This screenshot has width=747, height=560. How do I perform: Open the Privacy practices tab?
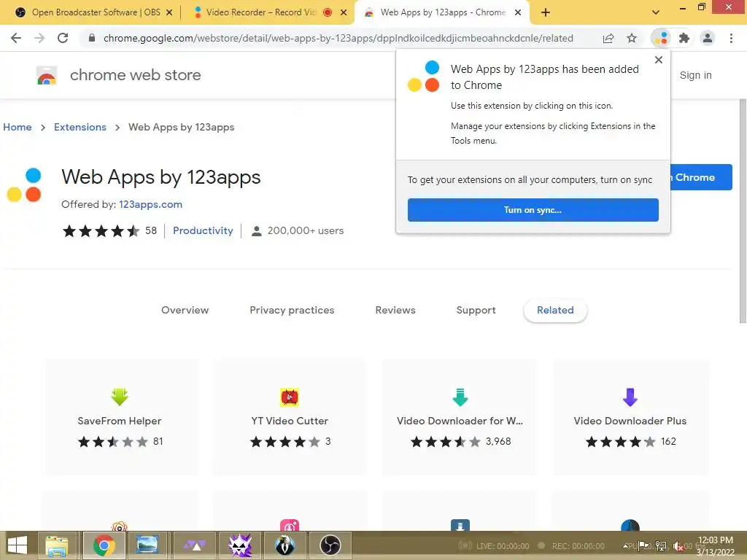292,310
